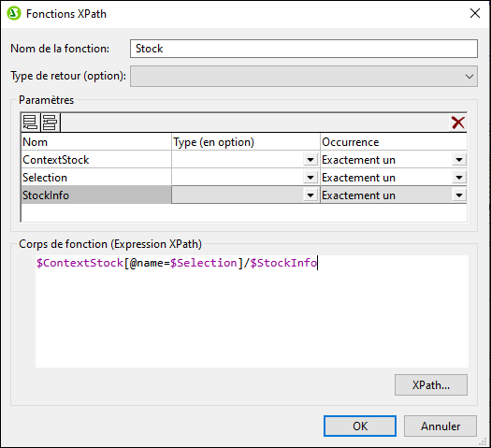Close the Fonctions XPath dialog
This screenshot has height=448, width=491.
[475, 13]
